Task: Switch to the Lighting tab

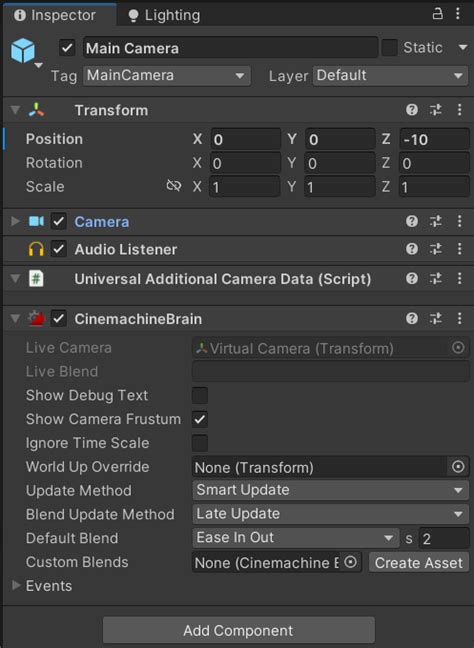Action: (164, 15)
